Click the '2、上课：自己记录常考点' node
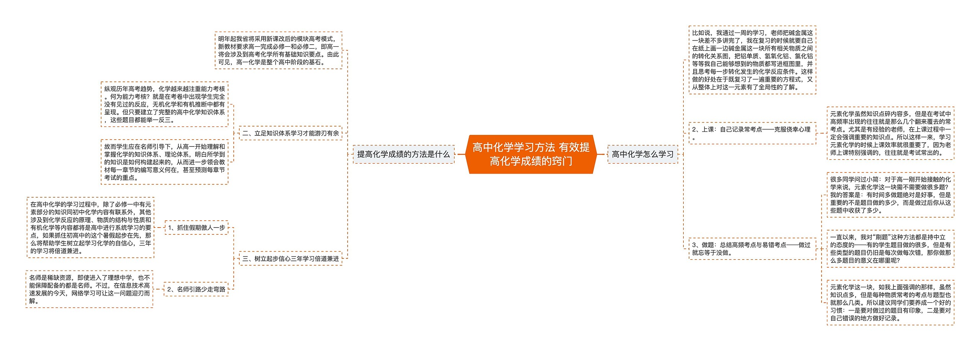 pos(752,133)
